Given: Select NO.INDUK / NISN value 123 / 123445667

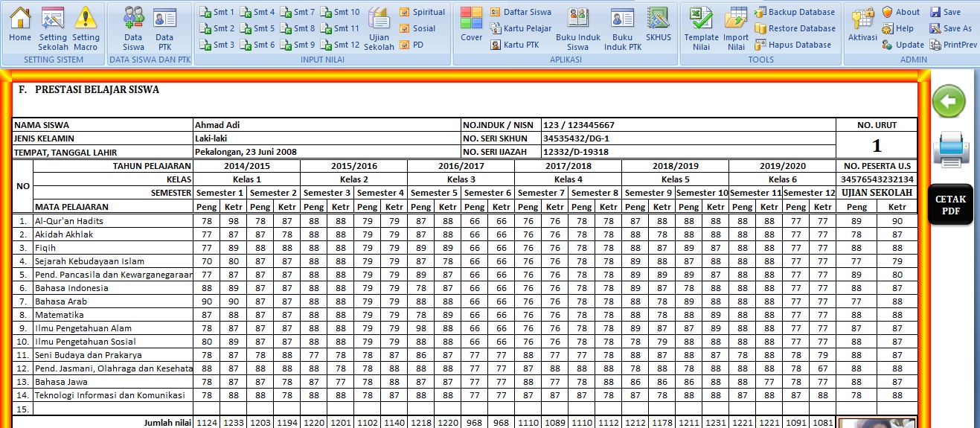Looking at the screenshot, I should [688, 125].
